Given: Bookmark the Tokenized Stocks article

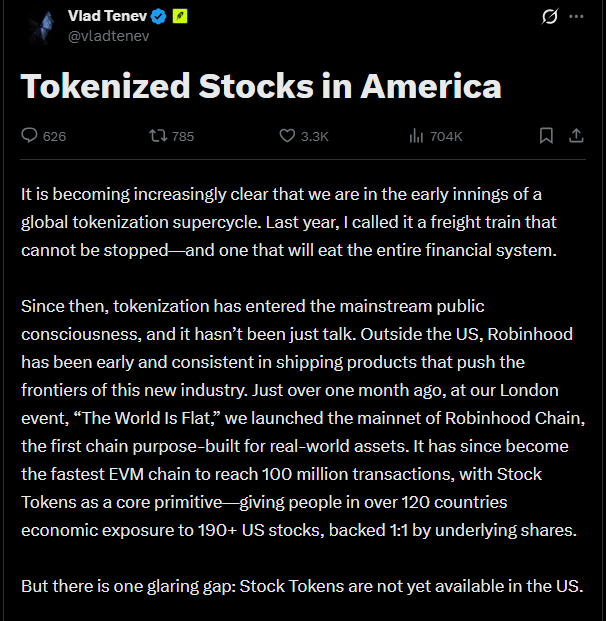Looking at the screenshot, I should [x=546, y=135].
